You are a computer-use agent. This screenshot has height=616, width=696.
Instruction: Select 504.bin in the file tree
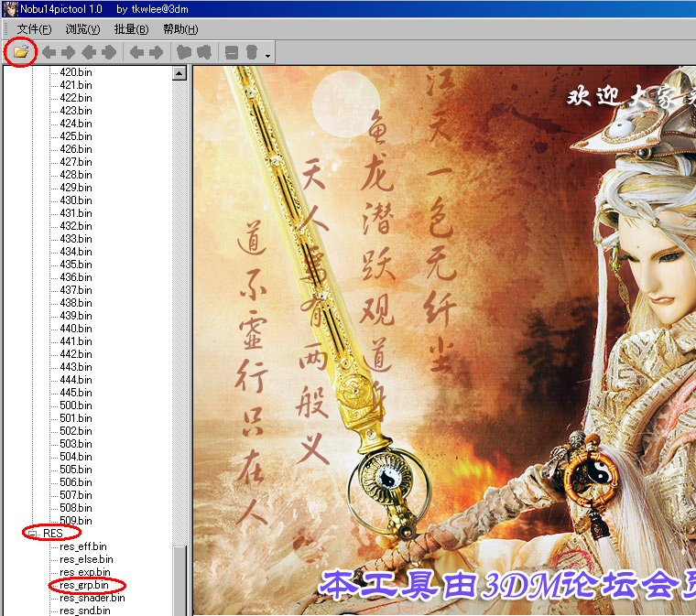(x=76, y=457)
